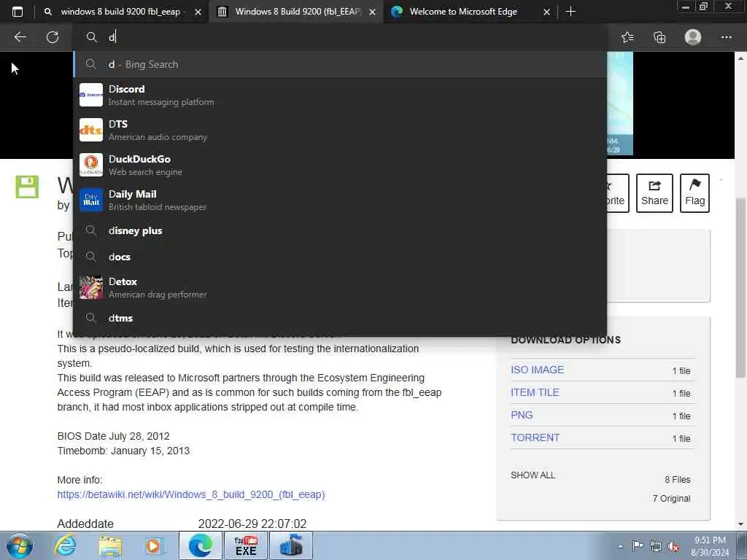Click the screenshot thumbnail preview image
The image size is (747, 560).
click(x=620, y=104)
